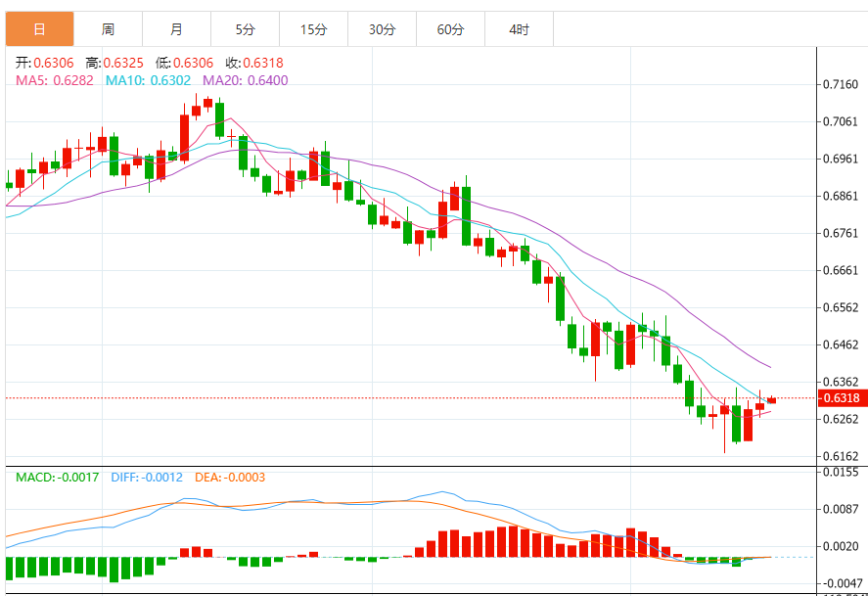Screen dimensions: 868x596
Task: Click the 低:0.6306 low price value
Action: 184,63
